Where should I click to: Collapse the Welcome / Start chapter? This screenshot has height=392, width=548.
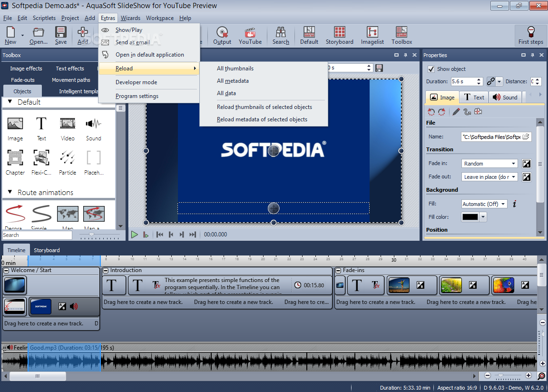click(x=6, y=271)
